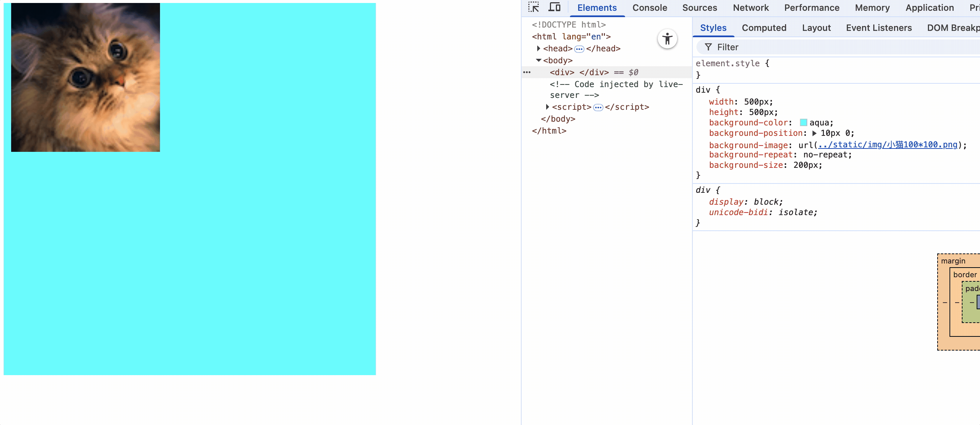This screenshot has height=425, width=980.
Task: Expand collapsed script content ellipsis
Action: 598,107
